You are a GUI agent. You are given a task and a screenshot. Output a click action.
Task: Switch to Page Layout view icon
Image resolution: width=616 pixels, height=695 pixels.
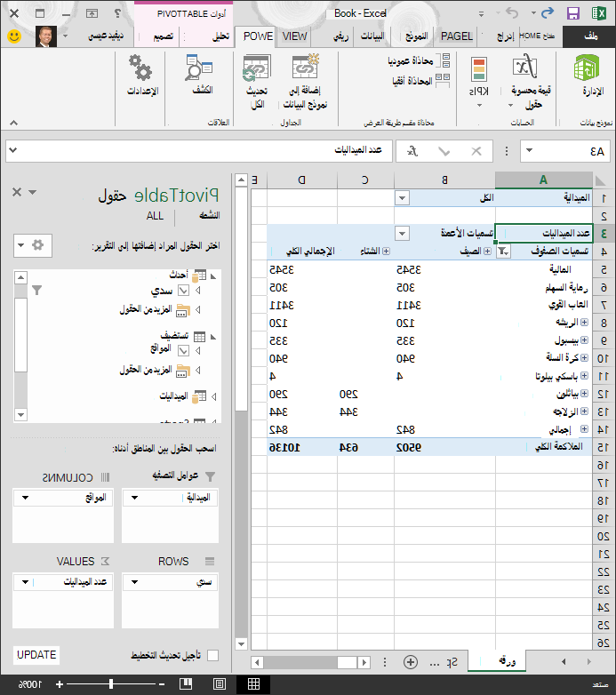pyautogui.click(x=220, y=684)
